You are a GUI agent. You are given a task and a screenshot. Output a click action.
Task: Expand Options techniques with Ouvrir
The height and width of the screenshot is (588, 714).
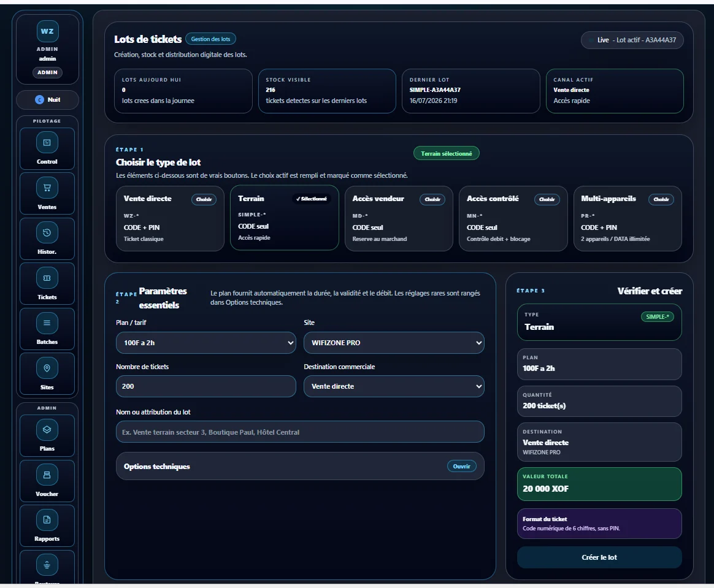click(x=462, y=467)
